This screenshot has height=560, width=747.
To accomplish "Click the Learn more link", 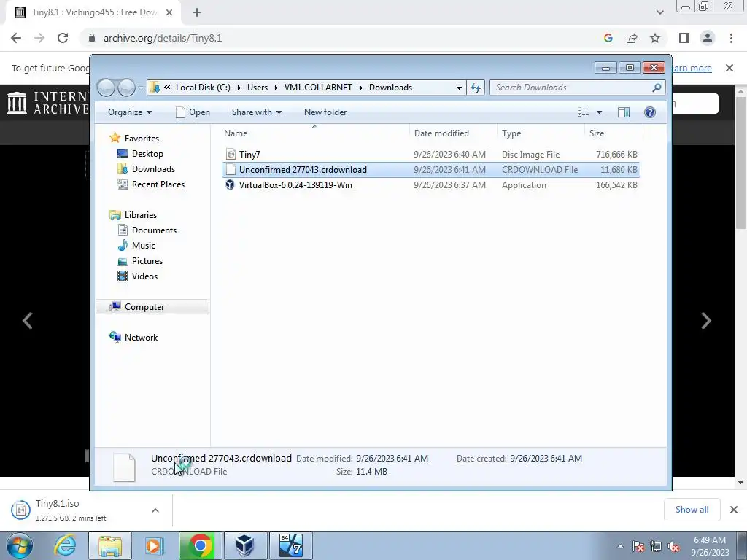I will click(x=692, y=68).
